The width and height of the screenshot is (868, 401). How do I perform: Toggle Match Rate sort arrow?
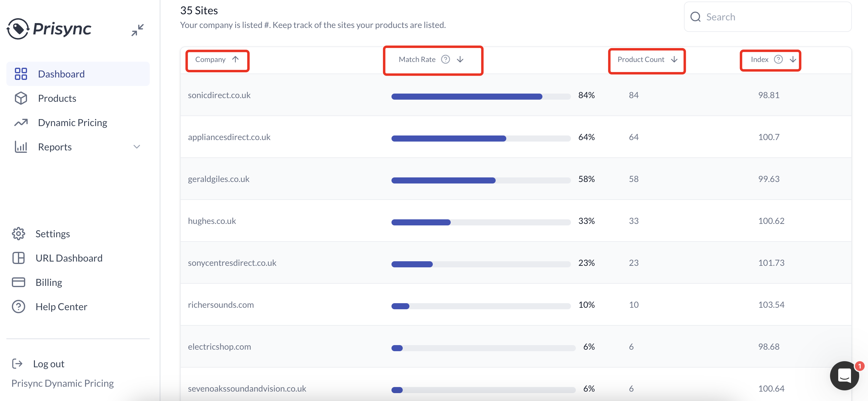click(460, 59)
